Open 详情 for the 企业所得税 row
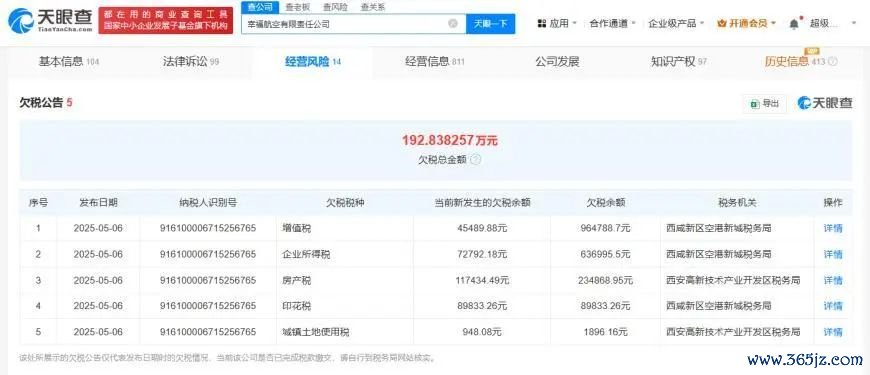Screen dimensions: 870x375 coord(833,254)
